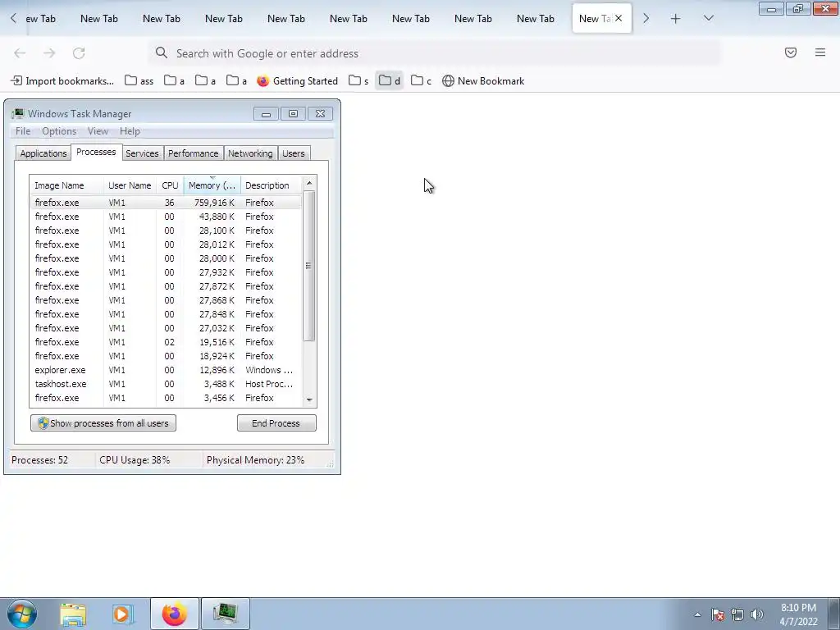840x630 pixels.
Task: Open the Windows Start button
Action: coord(22,614)
